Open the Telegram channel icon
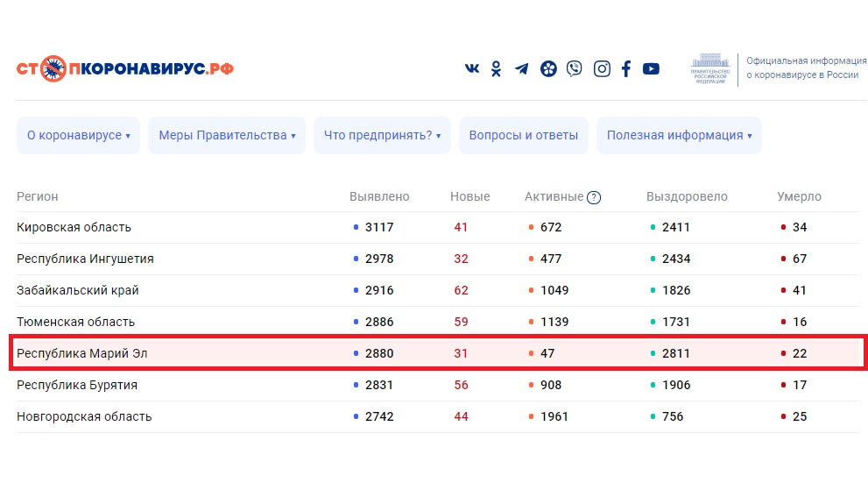This screenshot has width=868, height=490. (x=522, y=69)
